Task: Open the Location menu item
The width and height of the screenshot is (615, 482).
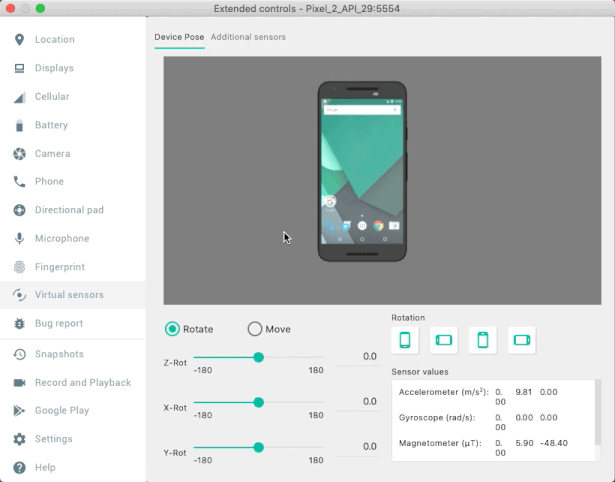Action: pyautogui.click(x=73, y=40)
